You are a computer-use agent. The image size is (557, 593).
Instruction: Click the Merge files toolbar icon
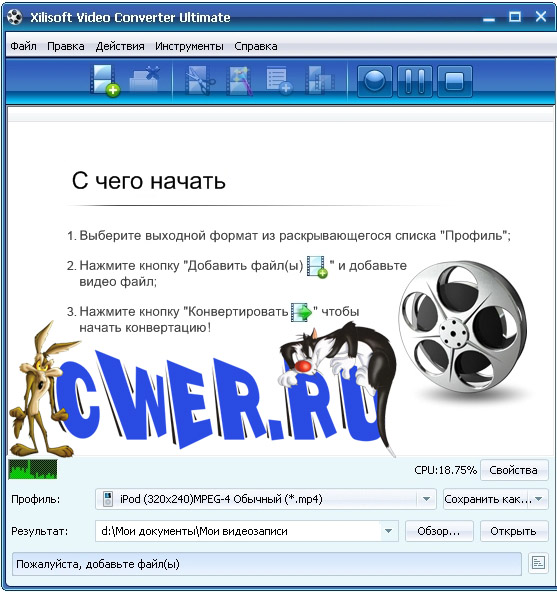click(320, 80)
